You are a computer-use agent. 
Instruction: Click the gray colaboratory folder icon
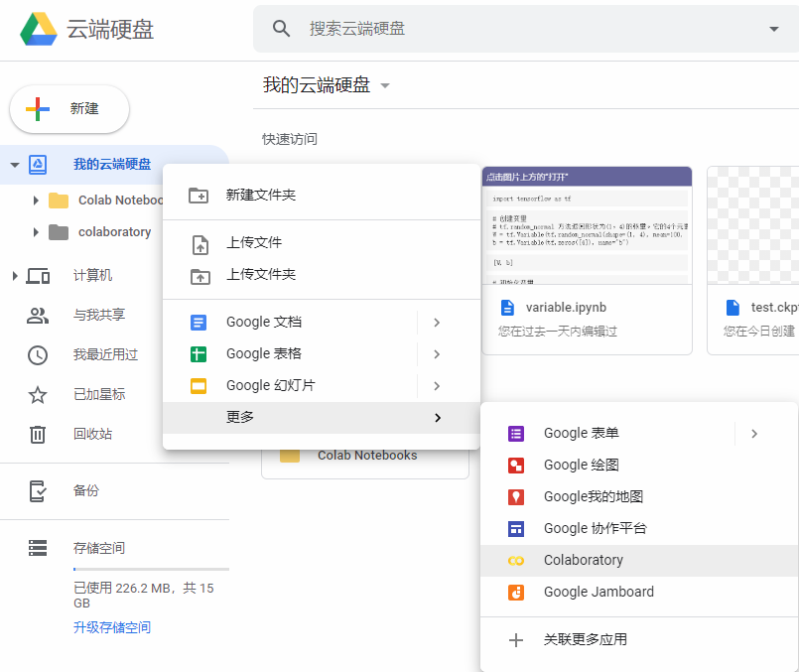pos(59,232)
